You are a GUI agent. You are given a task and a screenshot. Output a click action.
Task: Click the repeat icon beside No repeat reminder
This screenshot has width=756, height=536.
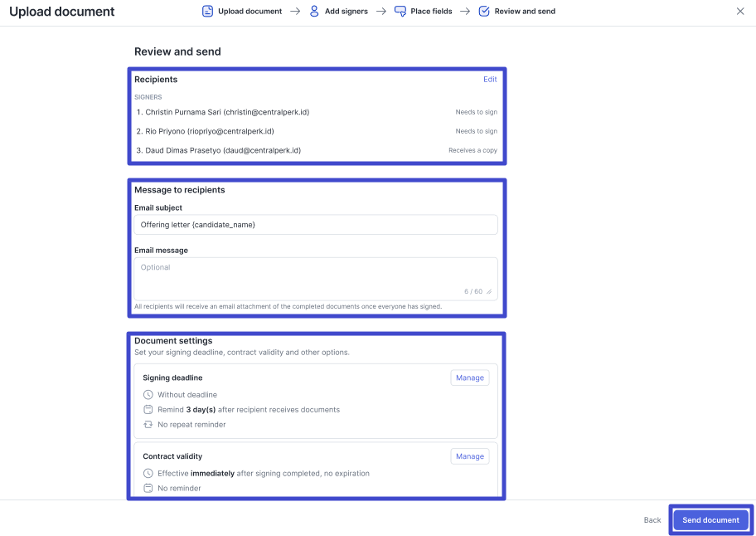(148, 425)
